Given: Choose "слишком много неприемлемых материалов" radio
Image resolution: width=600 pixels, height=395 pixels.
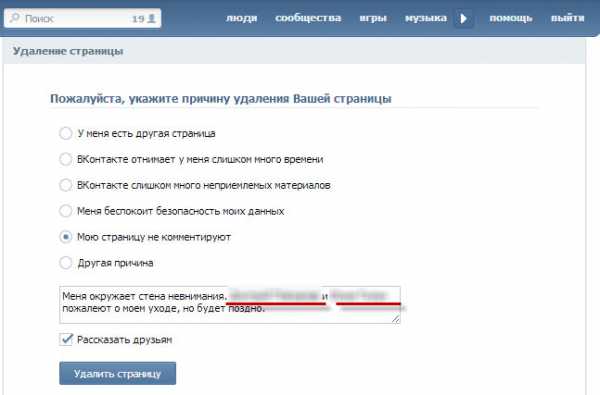Looking at the screenshot, I should pos(65,185).
